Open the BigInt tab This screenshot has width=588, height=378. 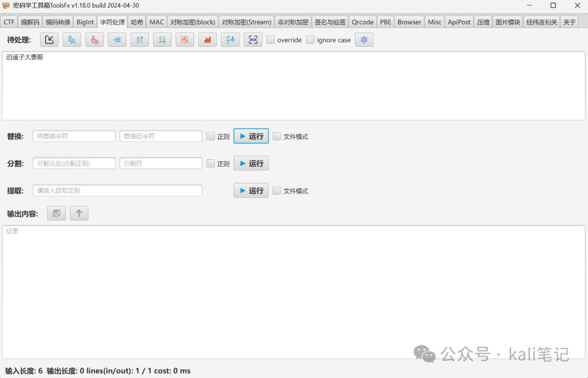point(85,22)
